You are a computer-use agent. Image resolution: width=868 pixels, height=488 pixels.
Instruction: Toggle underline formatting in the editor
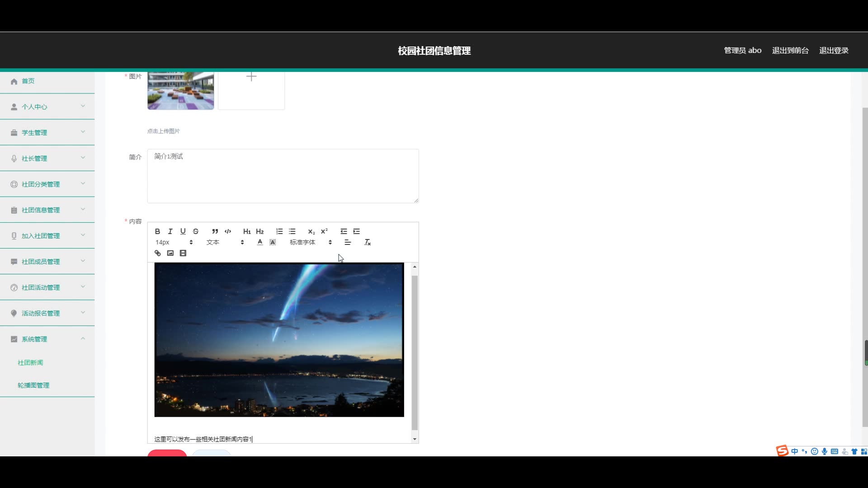tap(183, 231)
